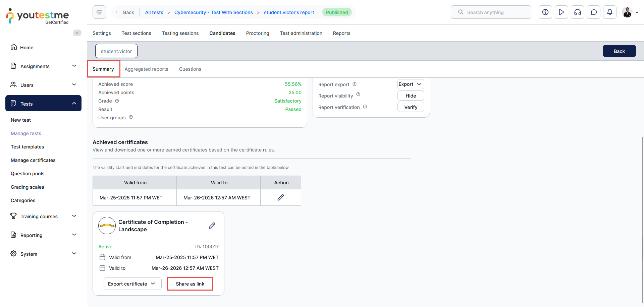Open the help question mark icon
The height and width of the screenshot is (307, 644).
545,12
